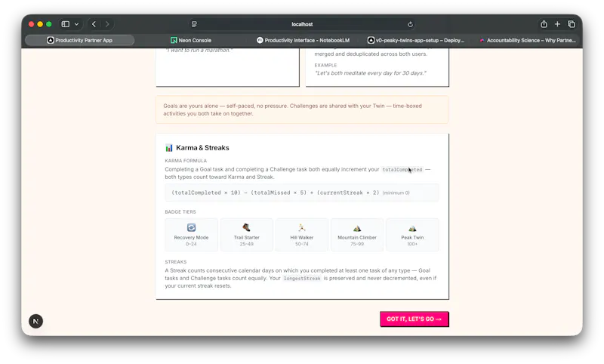
Task: Click the totalCompleted code tag
Action: click(402, 169)
